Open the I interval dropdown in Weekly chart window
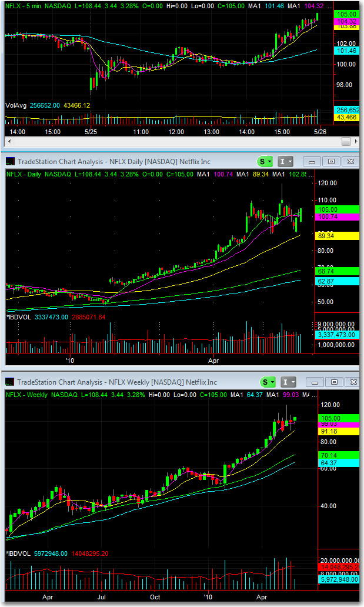Viewport: 364px width, 607px height. [289, 382]
